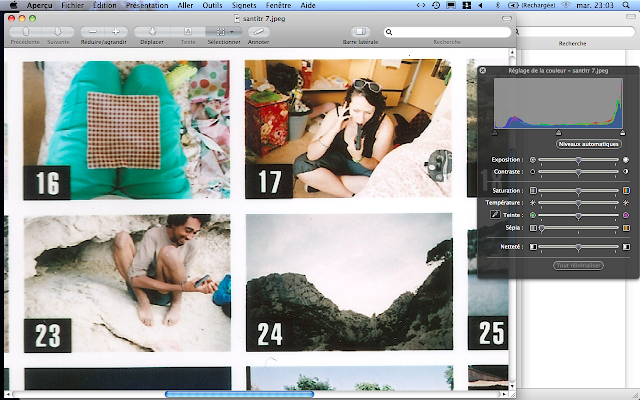Click the vertical scrollbar down arrow

(513, 386)
